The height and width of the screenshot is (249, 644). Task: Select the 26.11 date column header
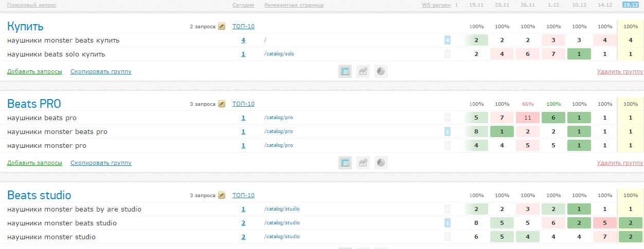click(528, 5)
